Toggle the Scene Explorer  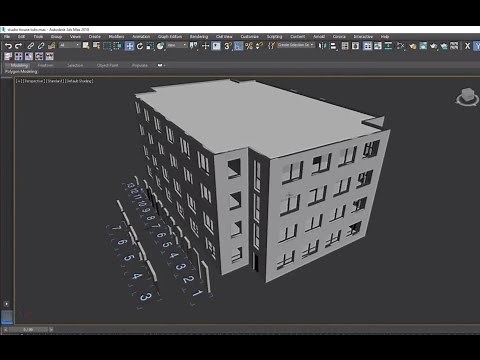coord(345,46)
